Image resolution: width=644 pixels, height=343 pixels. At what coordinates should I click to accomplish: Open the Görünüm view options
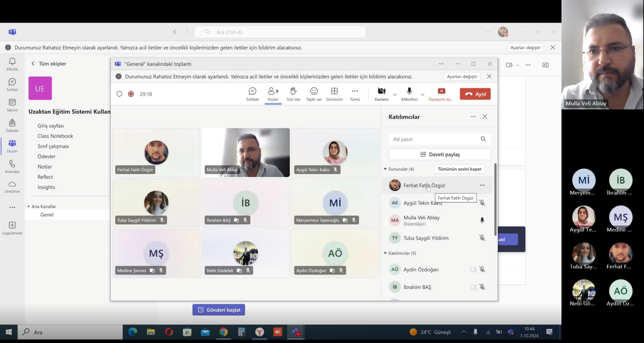334,94
